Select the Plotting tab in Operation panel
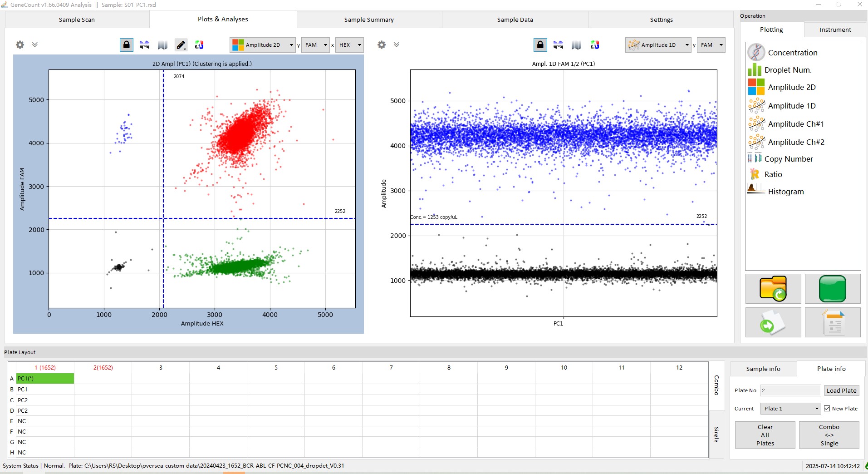This screenshot has width=868, height=474. coord(771,30)
